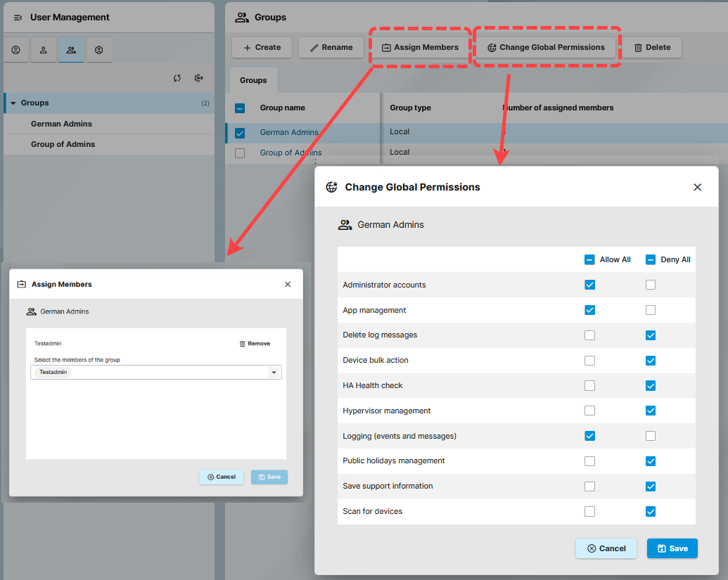Open the circled account icon tab
Image resolution: width=728 pixels, height=580 pixels.
[x=16, y=50]
